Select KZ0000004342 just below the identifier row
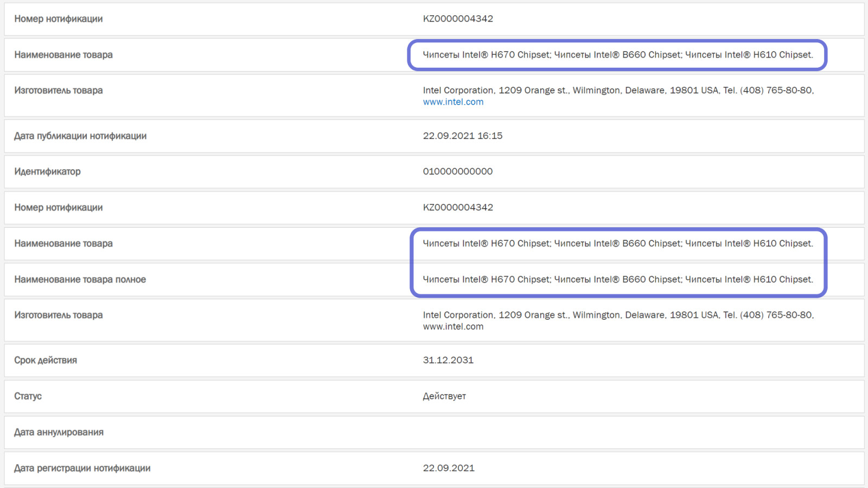Image resolution: width=868 pixels, height=488 pixels. click(458, 208)
